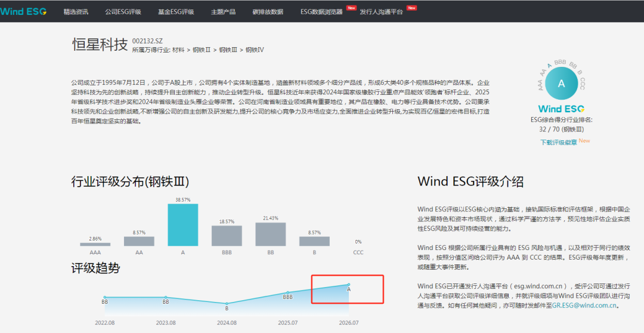Click the 2025.07 BBB trend point
Image resolution: width=644 pixels, height=333 pixels.
pos(288,292)
